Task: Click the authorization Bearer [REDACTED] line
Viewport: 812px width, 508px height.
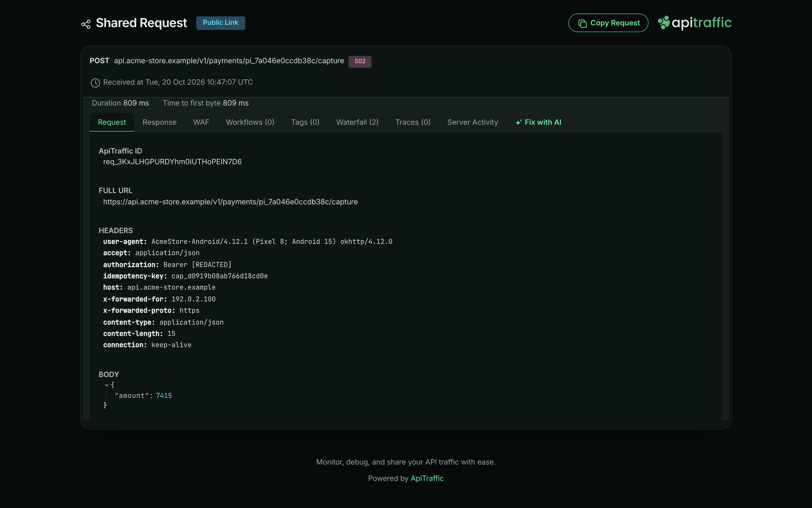Action: coord(167,265)
